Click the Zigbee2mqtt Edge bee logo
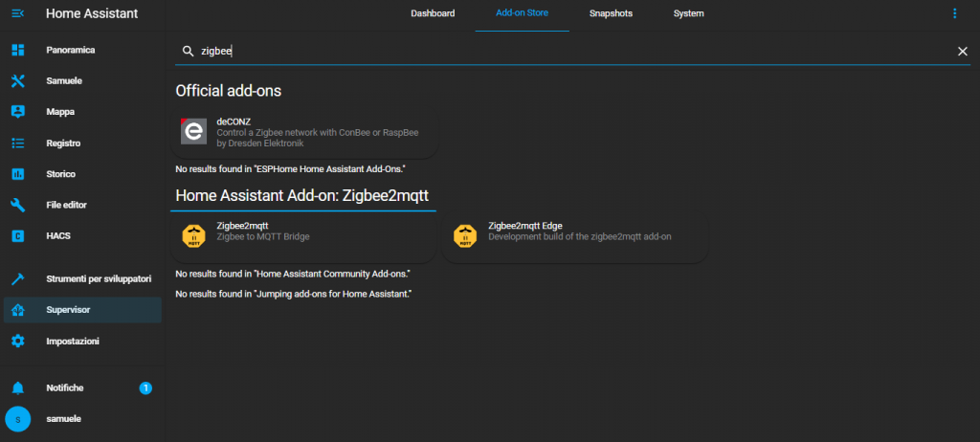 (465, 236)
